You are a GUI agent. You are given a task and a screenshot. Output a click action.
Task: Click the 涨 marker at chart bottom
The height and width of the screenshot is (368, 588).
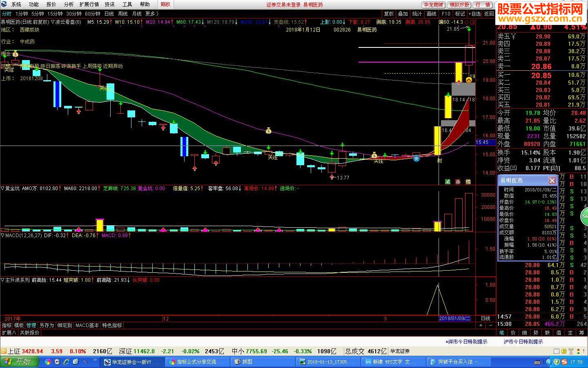(458, 182)
